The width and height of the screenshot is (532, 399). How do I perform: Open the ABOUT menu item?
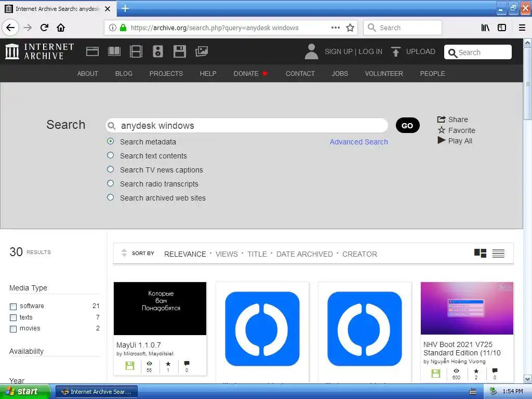point(87,74)
